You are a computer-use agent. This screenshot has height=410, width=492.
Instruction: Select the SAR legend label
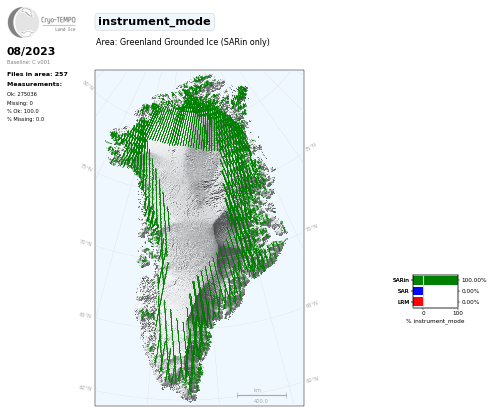coord(403,291)
